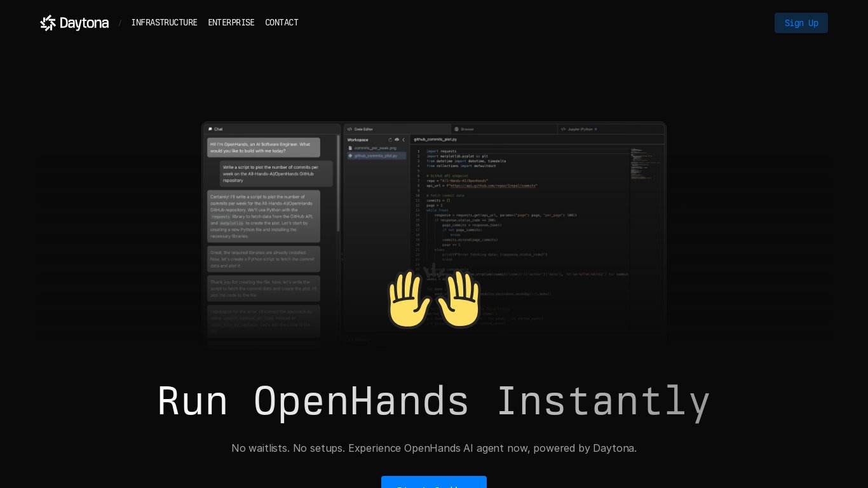Go to the Enterprise page
Viewport: 868px width, 488px height.
coord(231,23)
